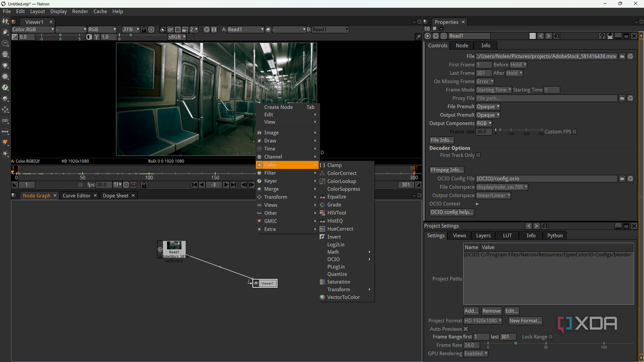
Task: Click the File Info... button
Action: point(442,140)
